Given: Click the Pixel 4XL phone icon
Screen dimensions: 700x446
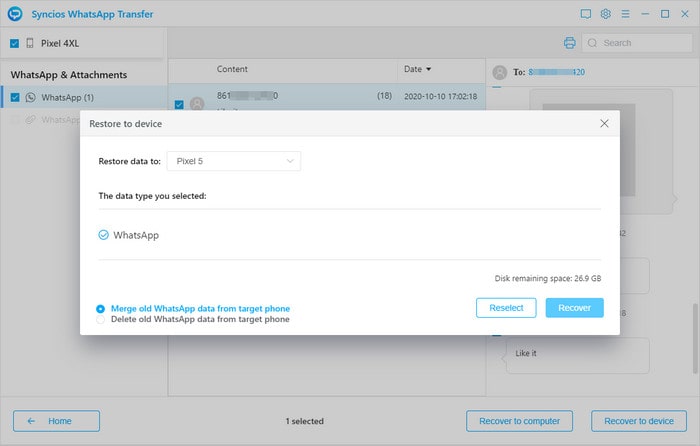Looking at the screenshot, I should pyautogui.click(x=30, y=43).
